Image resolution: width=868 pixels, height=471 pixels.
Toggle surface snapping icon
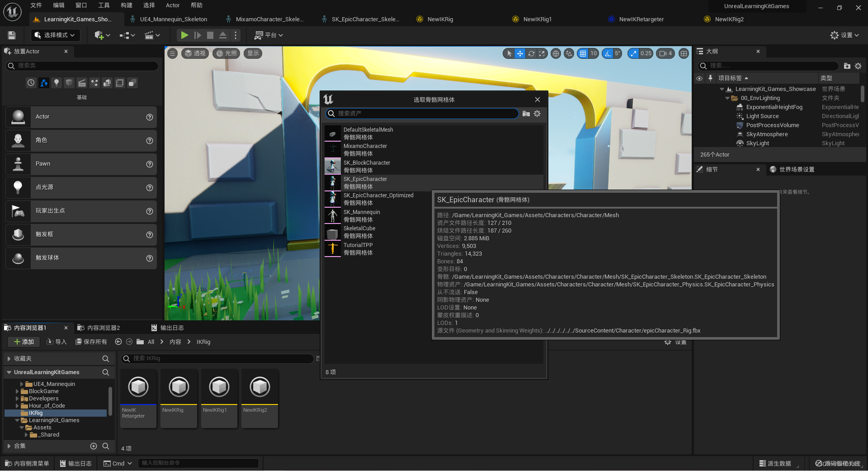point(569,53)
